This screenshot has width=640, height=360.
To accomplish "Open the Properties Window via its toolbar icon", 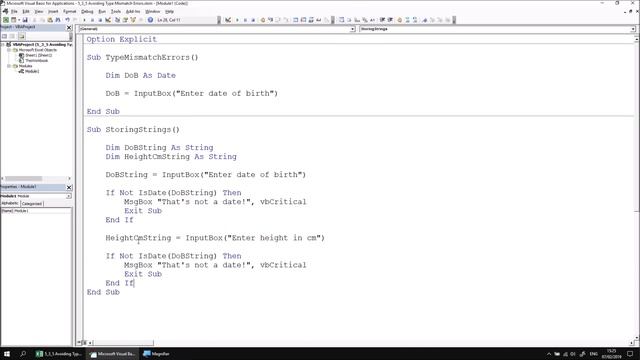I will point(125,20).
